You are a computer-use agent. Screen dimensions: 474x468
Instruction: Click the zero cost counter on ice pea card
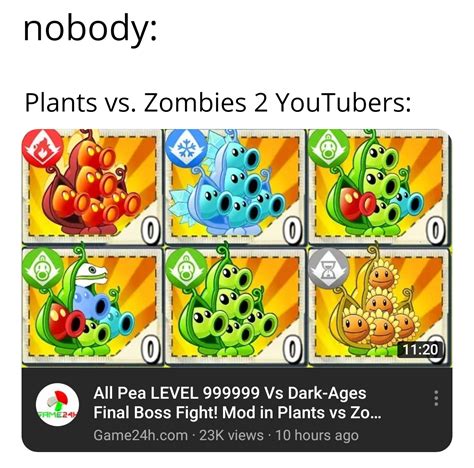[x=293, y=230]
